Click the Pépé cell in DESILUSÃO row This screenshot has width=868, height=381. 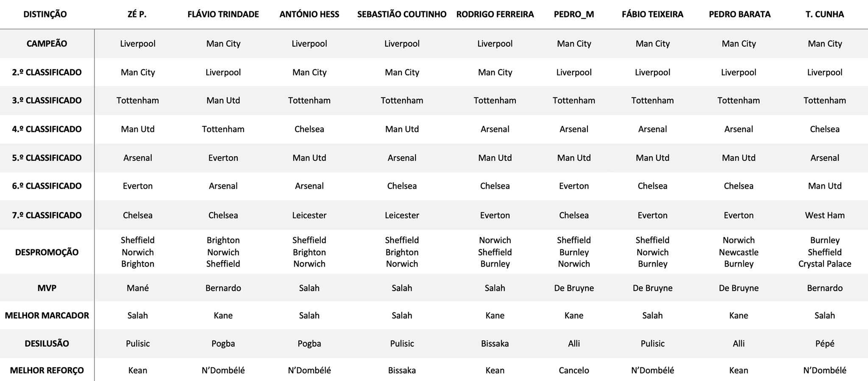click(824, 344)
